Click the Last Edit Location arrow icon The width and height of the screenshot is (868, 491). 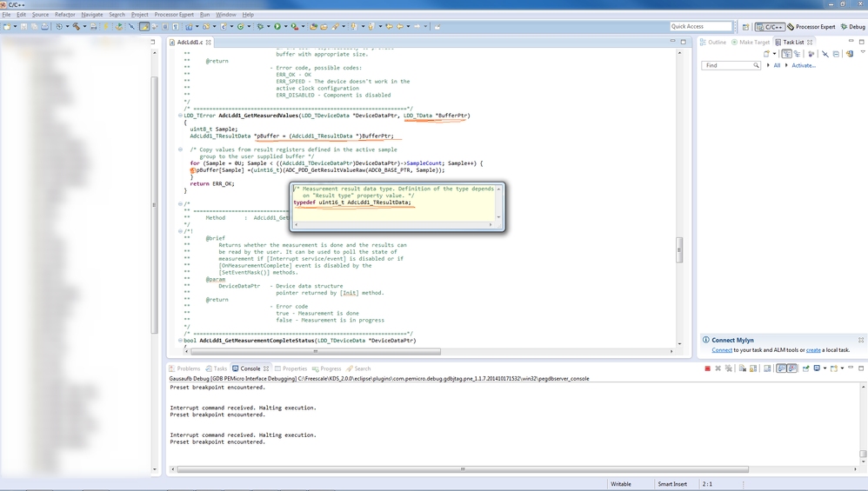pyautogui.click(x=389, y=27)
